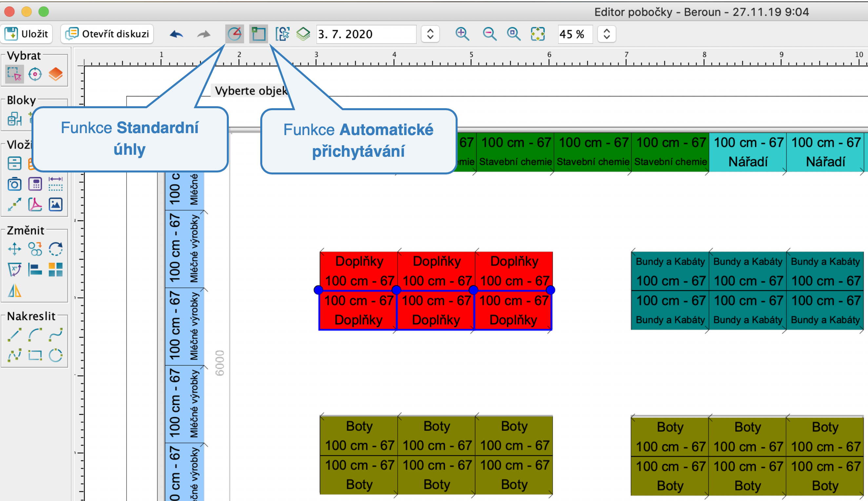Image resolution: width=868 pixels, height=501 pixels.
Task: Select the rectangle selection tool in Vybrat
Action: click(x=14, y=74)
